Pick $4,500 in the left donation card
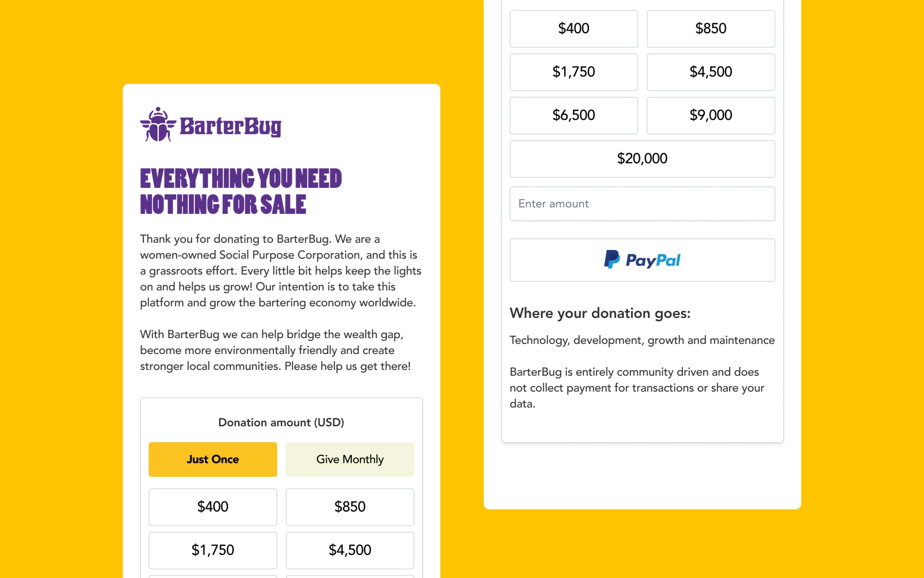Image resolution: width=924 pixels, height=578 pixels. pos(350,551)
